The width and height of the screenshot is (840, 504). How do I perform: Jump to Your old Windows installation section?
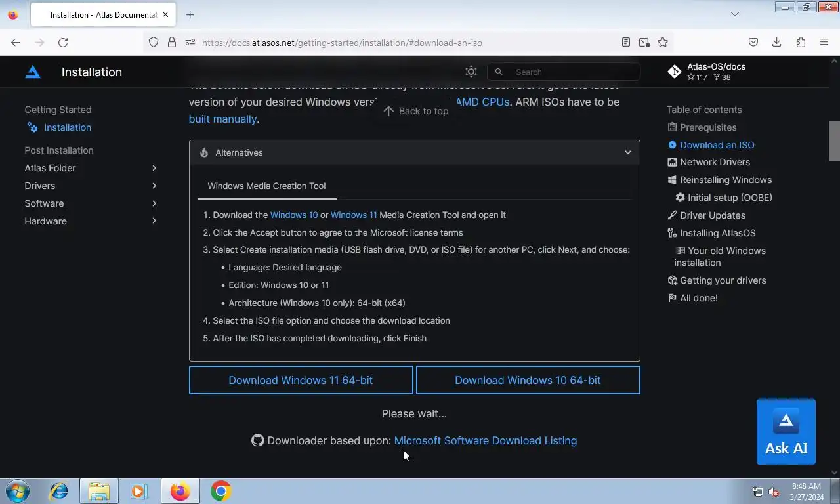[x=720, y=257]
